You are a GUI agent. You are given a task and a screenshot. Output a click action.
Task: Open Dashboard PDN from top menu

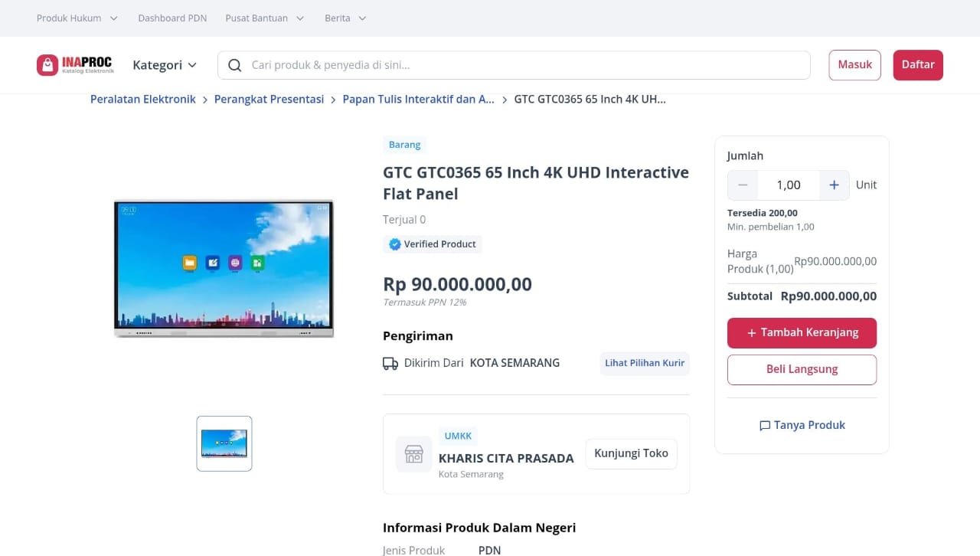[x=172, y=18]
